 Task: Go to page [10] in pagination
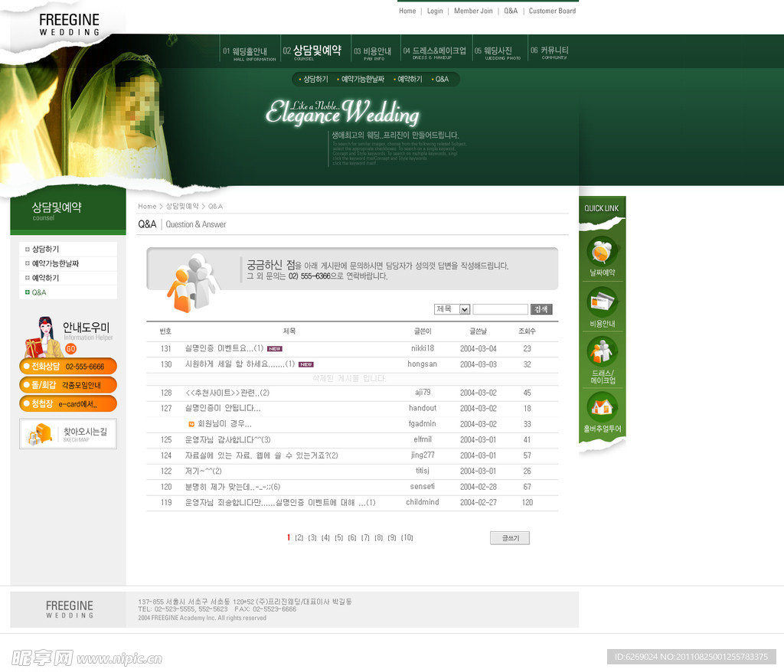(407, 537)
